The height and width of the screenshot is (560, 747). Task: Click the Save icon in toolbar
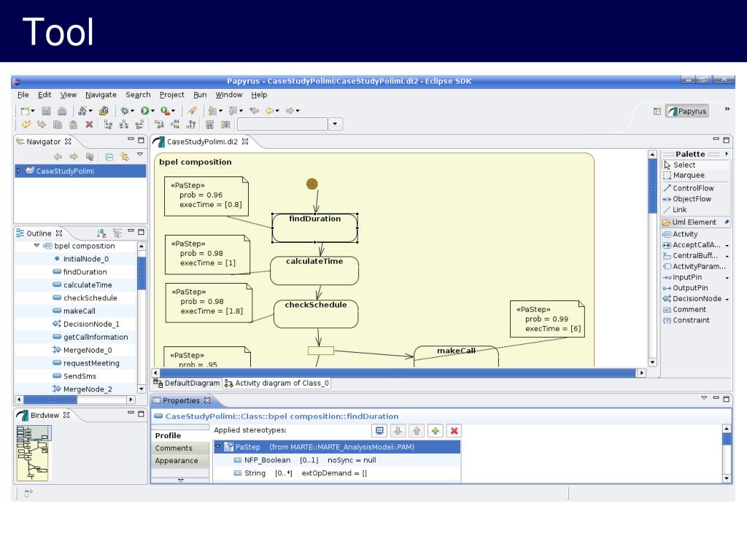pyautogui.click(x=46, y=111)
